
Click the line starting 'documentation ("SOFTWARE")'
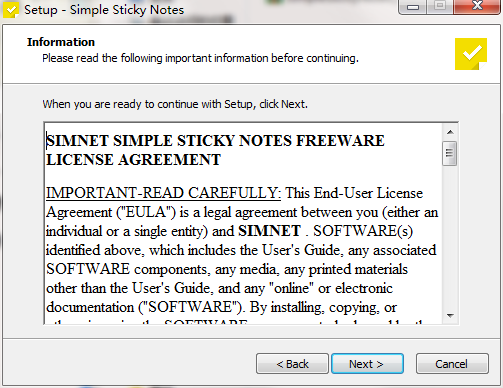[x=221, y=307]
